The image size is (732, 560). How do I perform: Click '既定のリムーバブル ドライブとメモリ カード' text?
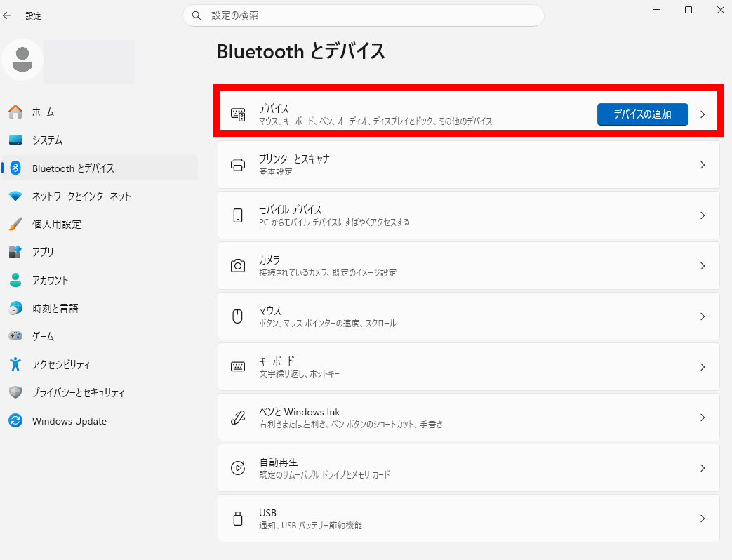point(324,474)
